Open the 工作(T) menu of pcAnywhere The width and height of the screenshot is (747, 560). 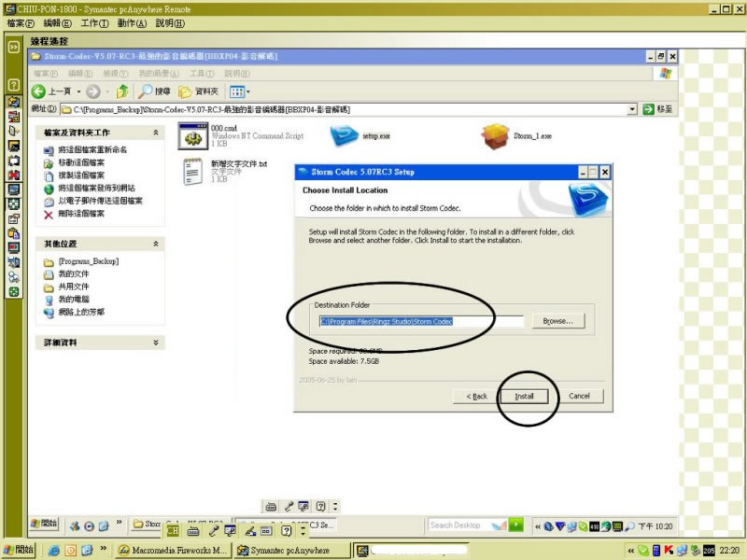(94, 23)
